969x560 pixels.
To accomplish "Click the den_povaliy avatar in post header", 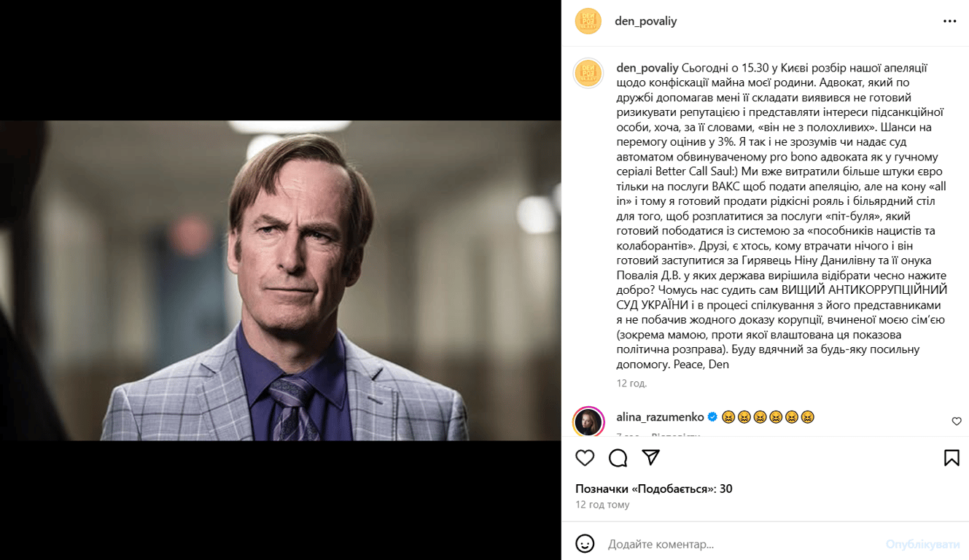I will [588, 21].
